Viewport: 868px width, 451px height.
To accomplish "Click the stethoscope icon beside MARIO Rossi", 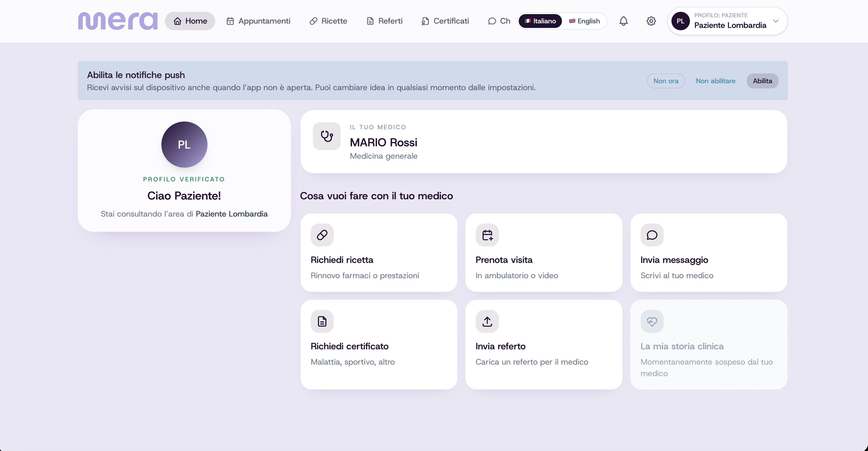I will 327,136.
